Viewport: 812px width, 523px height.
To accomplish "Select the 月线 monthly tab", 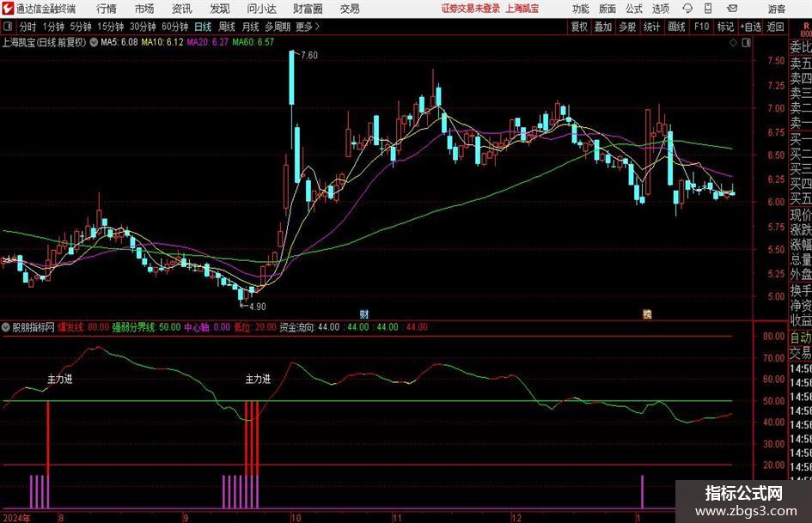I will (250, 27).
